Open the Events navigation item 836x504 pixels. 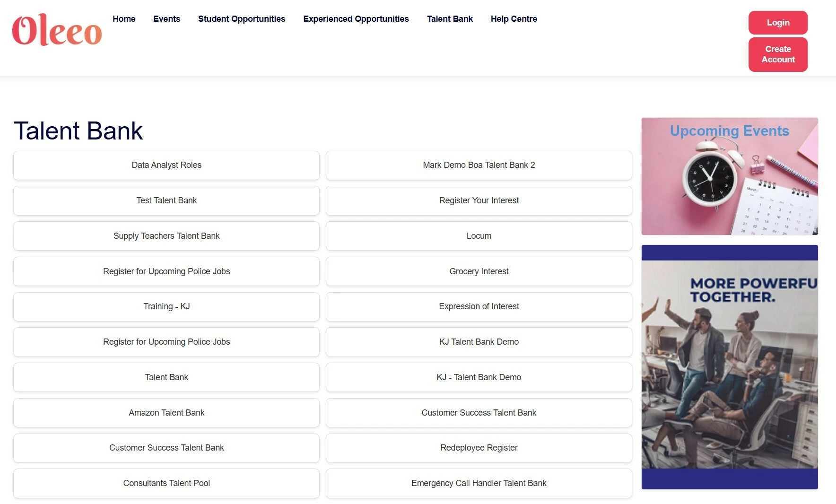(x=166, y=19)
